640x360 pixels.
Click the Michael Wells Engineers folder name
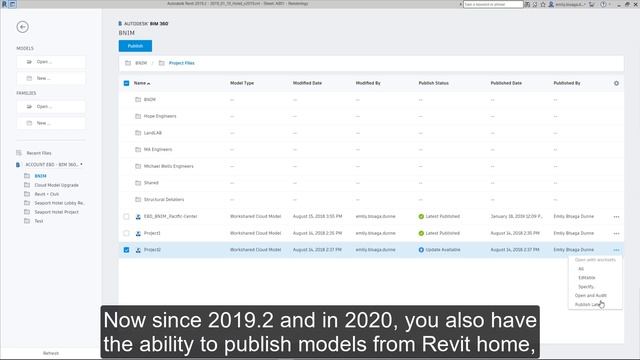click(169, 167)
